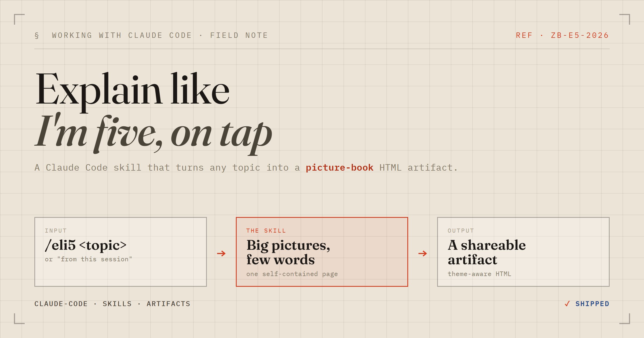Select the Output card, A shareable artifact
This screenshot has width=644, height=338.
click(x=523, y=252)
